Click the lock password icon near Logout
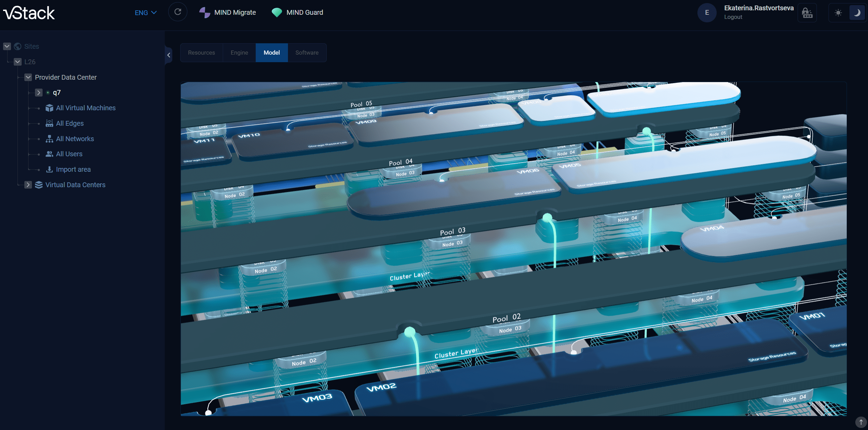868x430 pixels. 807,13
